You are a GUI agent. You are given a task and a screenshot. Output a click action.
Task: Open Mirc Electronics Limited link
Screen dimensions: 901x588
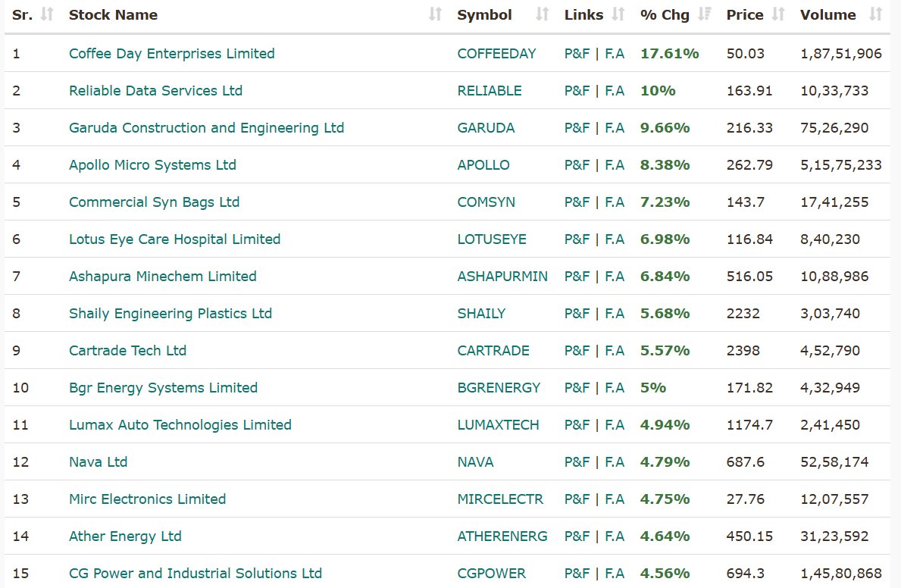click(147, 499)
